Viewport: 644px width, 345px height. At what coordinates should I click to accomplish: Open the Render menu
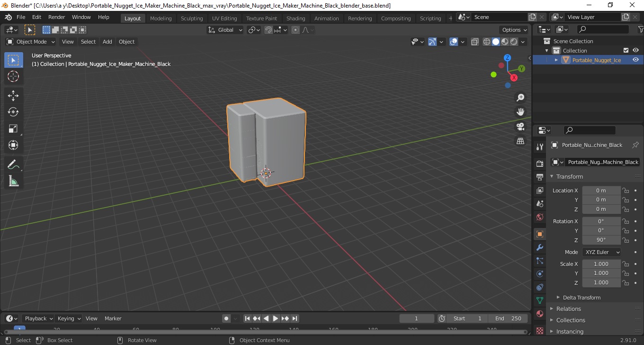coord(56,17)
